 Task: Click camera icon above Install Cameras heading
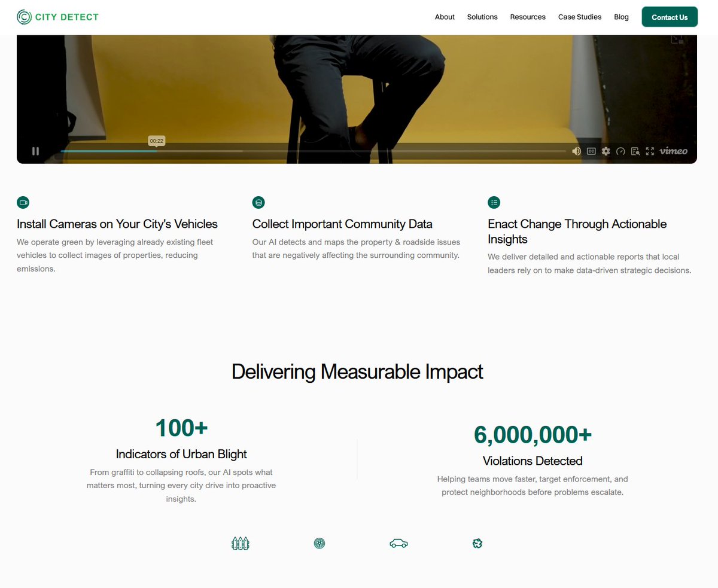tap(23, 202)
